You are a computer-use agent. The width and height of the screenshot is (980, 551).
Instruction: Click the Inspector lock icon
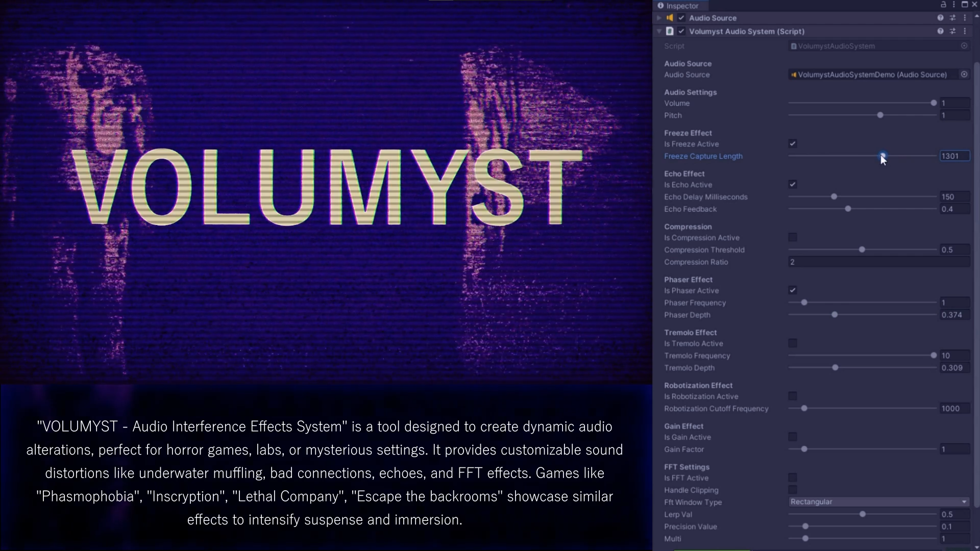click(943, 5)
